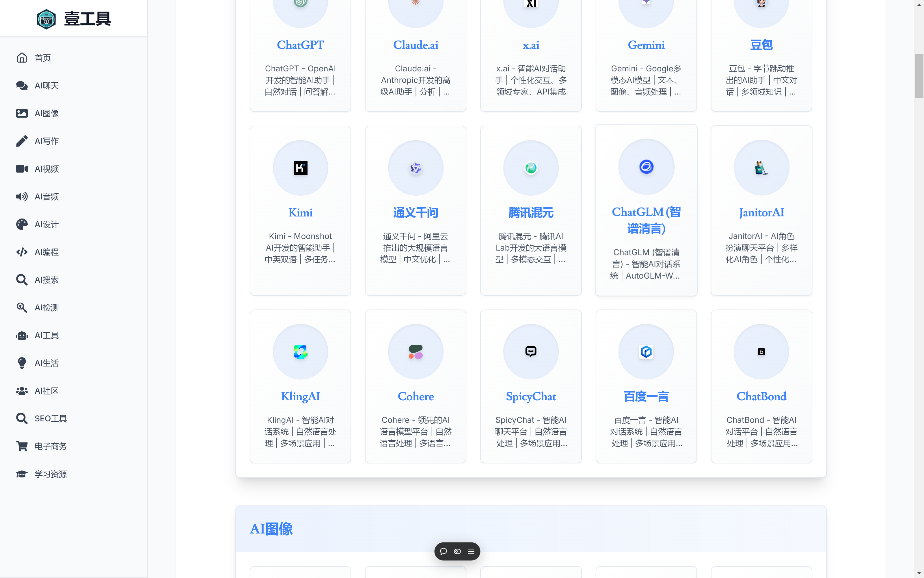Click the speaker icon for AI音频
Viewport: 924px width, 578px height.
pos(22,197)
